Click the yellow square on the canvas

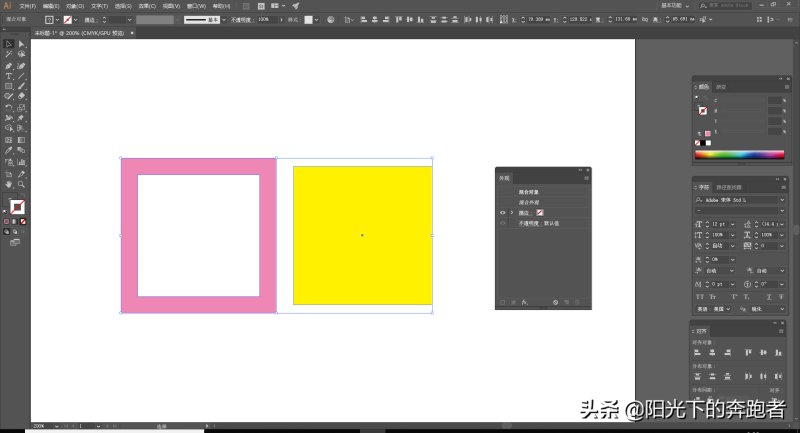coord(362,235)
